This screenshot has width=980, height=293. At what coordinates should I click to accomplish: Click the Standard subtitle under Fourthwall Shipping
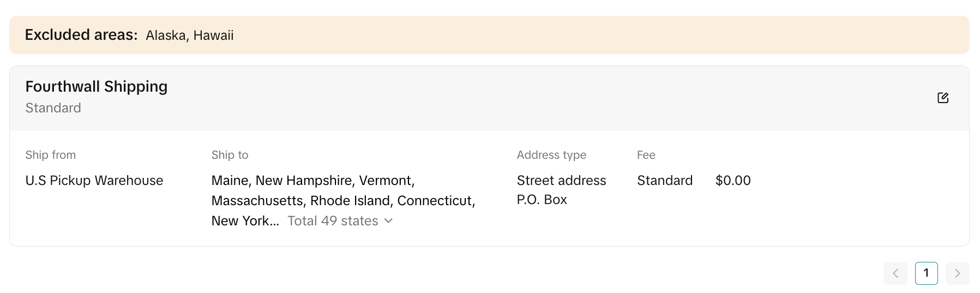pos(53,108)
